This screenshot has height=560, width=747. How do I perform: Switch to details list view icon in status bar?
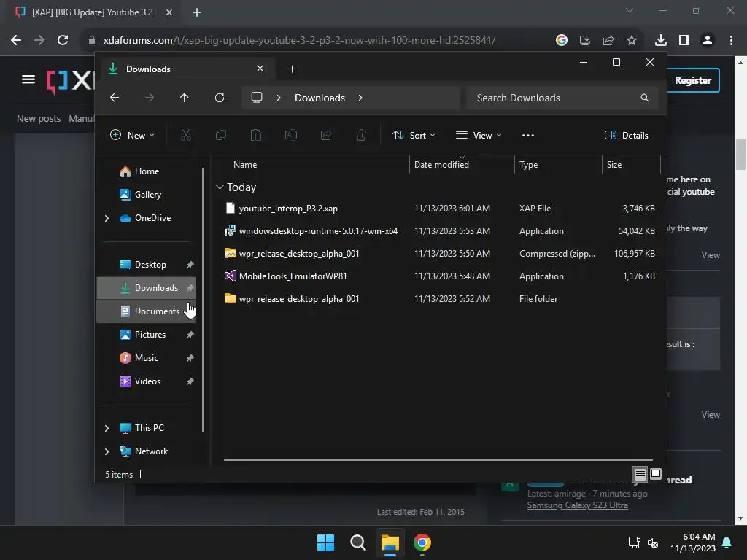640,474
